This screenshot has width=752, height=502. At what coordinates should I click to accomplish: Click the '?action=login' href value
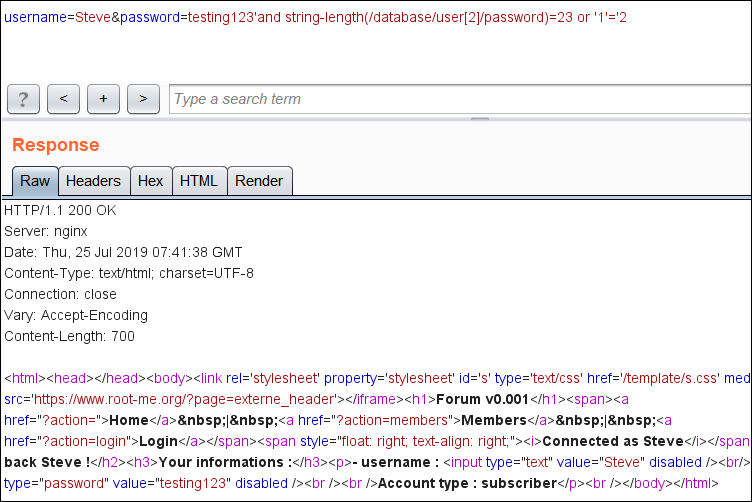coord(84,442)
